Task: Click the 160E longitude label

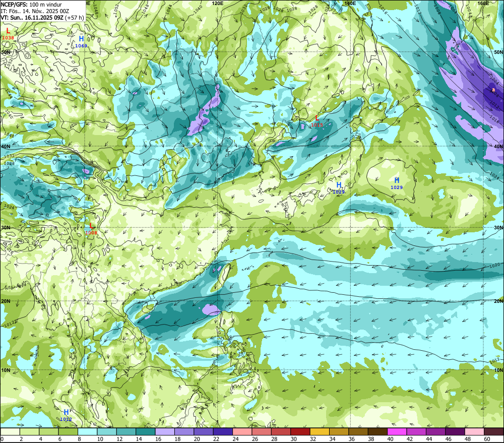Action: pos(483,3)
